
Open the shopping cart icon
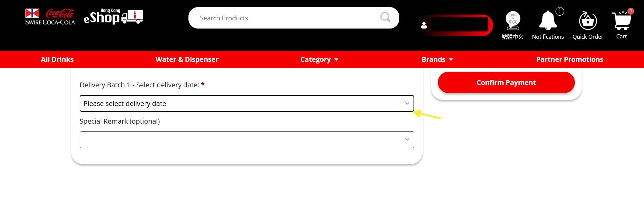click(x=621, y=21)
